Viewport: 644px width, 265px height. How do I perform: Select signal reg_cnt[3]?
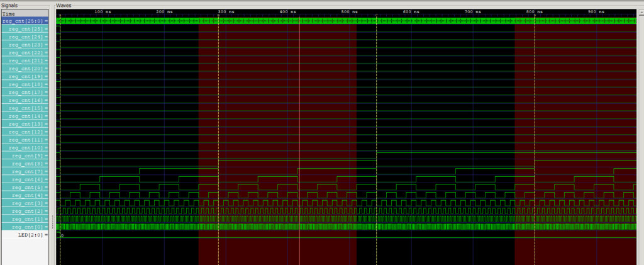pos(25,203)
